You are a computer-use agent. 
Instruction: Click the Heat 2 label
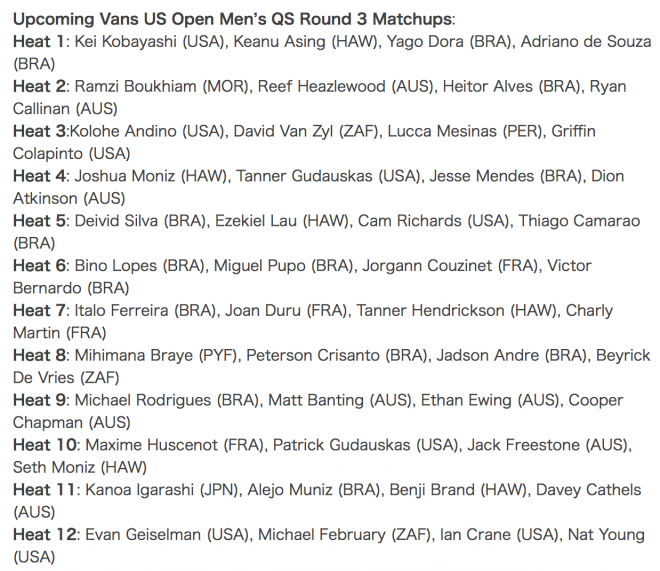coord(39,86)
